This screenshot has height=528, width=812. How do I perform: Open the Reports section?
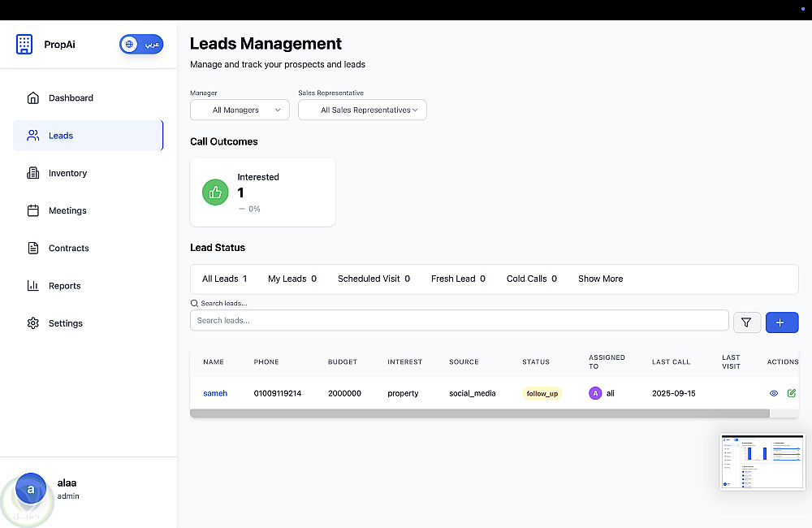coord(88,285)
